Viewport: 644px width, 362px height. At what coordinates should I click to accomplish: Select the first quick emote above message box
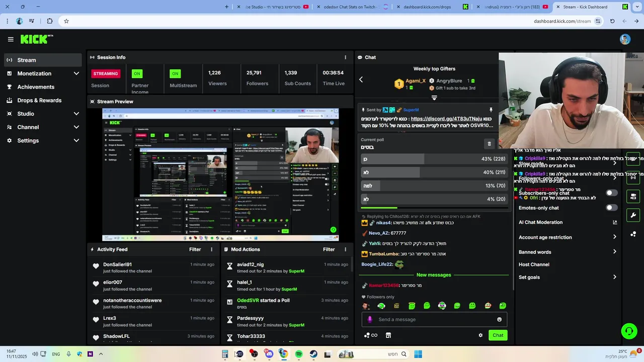pos(366,306)
